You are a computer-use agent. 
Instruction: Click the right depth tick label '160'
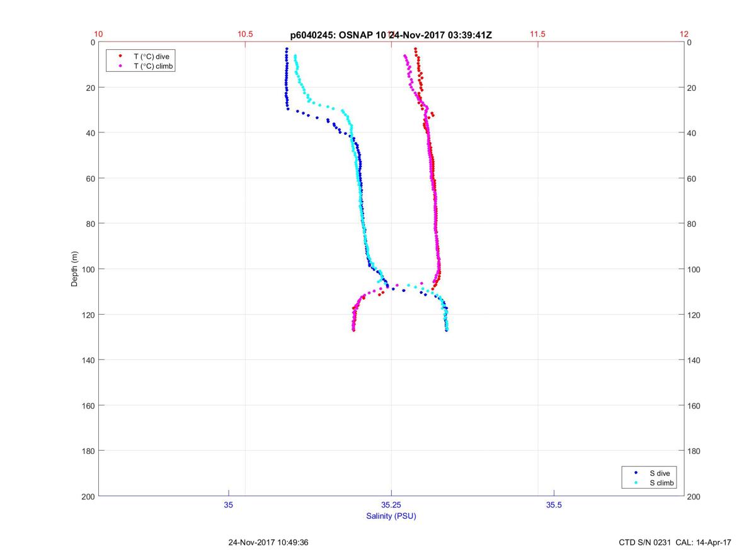(694, 405)
